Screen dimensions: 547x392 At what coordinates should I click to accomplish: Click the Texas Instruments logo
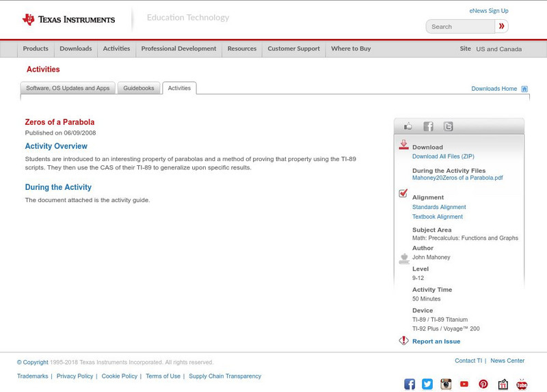(x=68, y=20)
